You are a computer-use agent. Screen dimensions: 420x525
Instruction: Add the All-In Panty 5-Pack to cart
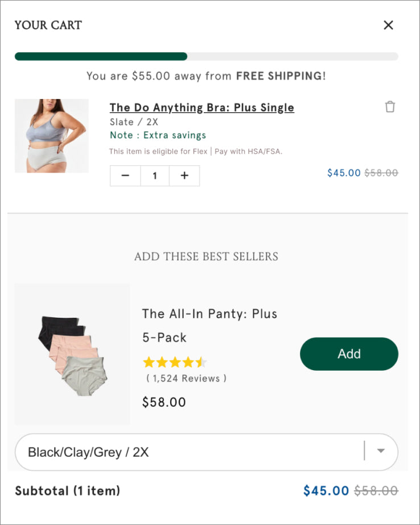point(349,354)
